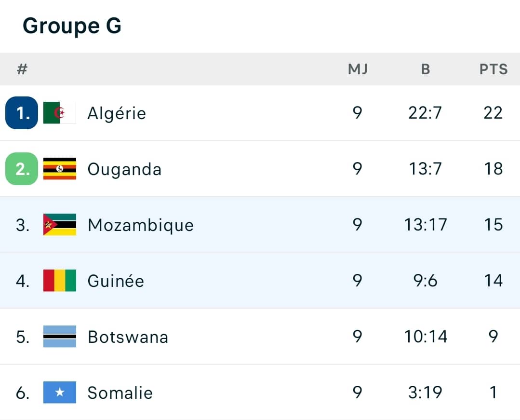This screenshot has width=520, height=420.
Task: Select the Guinée team name
Action: tap(116, 281)
